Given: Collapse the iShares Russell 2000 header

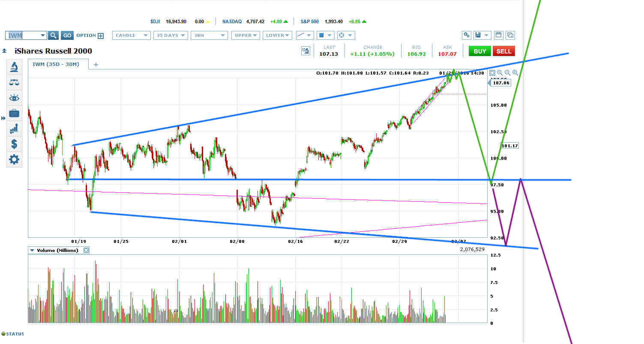Looking at the screenshot, I should click(x=4, y=51).
